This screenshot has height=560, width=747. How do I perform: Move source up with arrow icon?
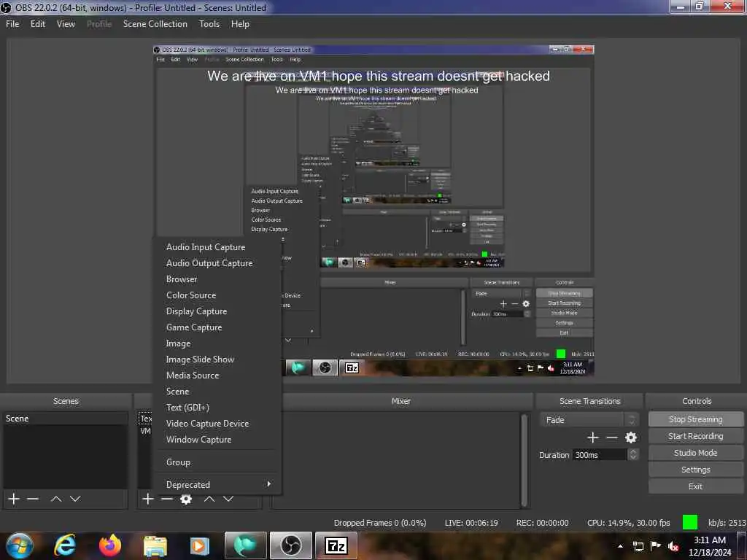[x=209, y=499]
